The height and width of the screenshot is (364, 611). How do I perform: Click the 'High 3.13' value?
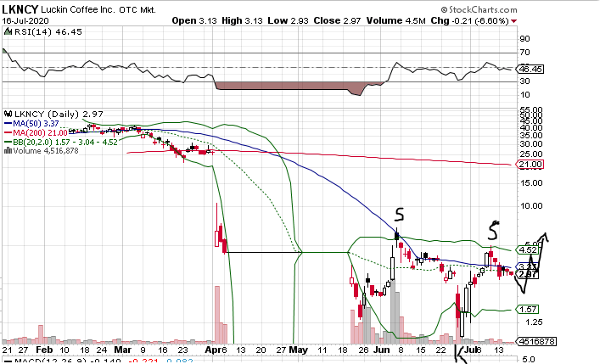coord(242,20)
